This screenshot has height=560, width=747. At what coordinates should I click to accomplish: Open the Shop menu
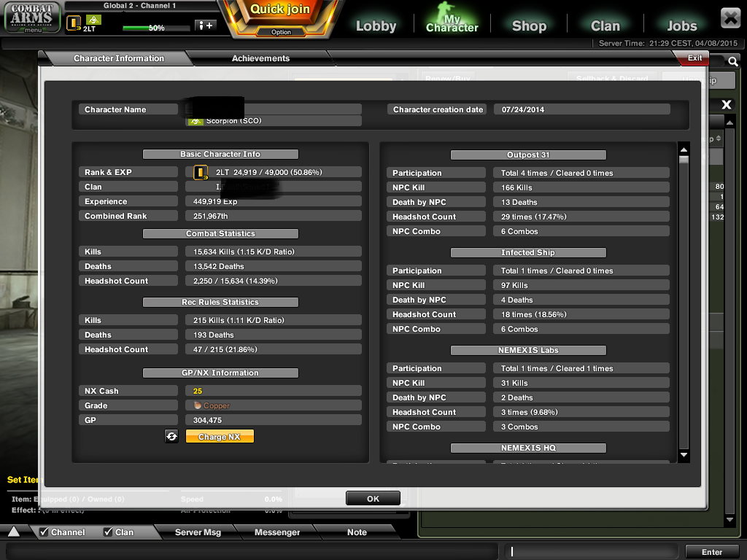click(x=529, y=26)
